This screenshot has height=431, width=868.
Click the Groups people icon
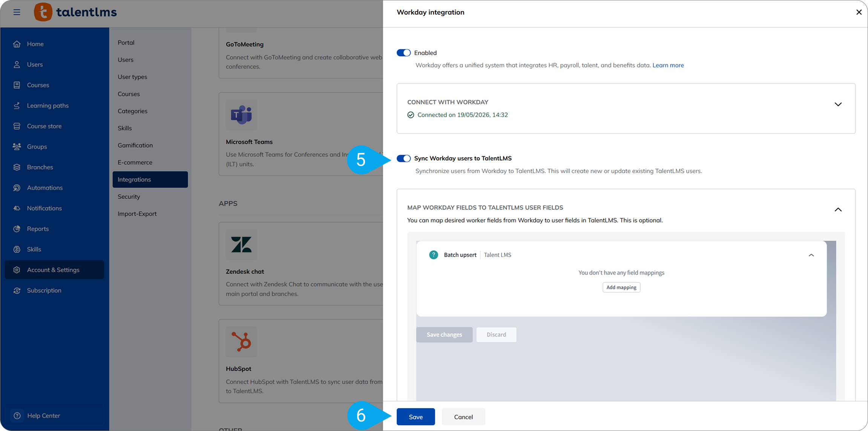tap(17, 147)
